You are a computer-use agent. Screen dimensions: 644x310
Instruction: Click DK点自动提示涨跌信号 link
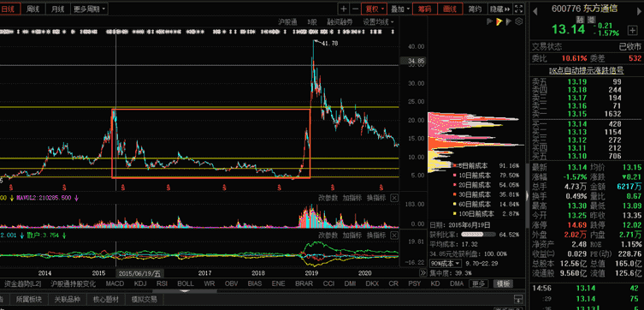pyautogui.click(x=587, y=71)
